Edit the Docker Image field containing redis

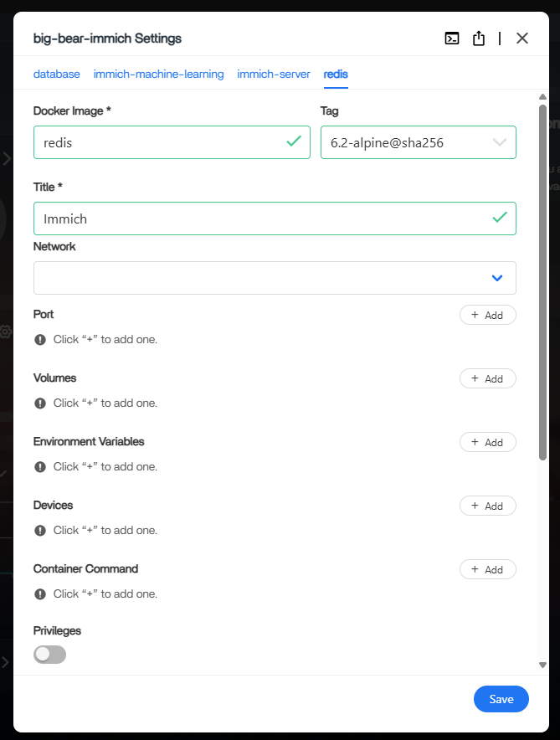(x=172, y=142)
